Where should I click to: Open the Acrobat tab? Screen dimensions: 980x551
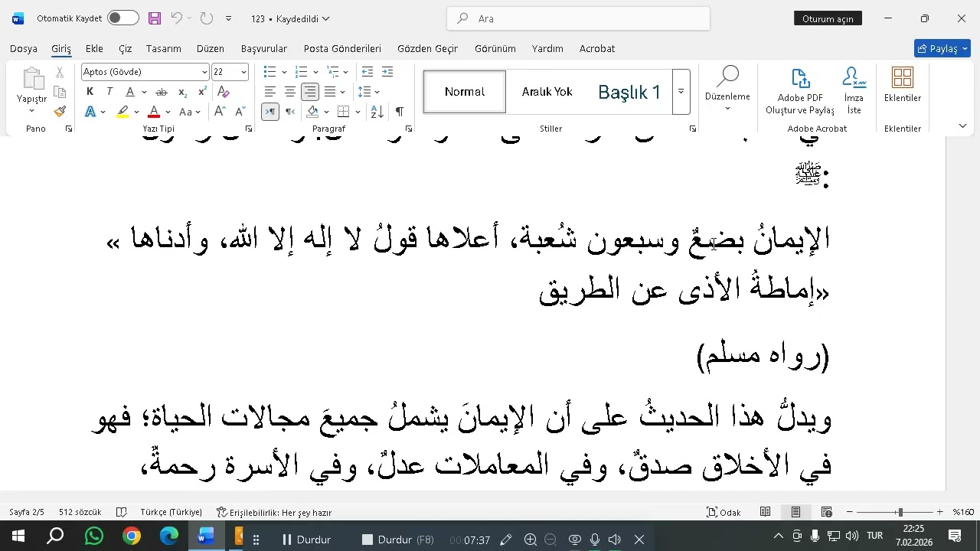click(x=597, y=48)
